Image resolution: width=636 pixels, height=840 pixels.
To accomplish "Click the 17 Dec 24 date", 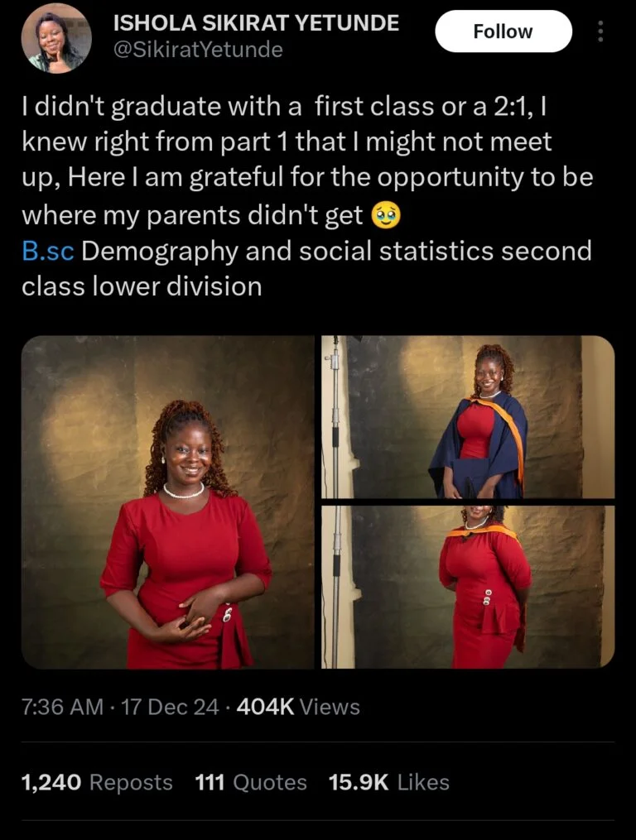I will point(171,707).
